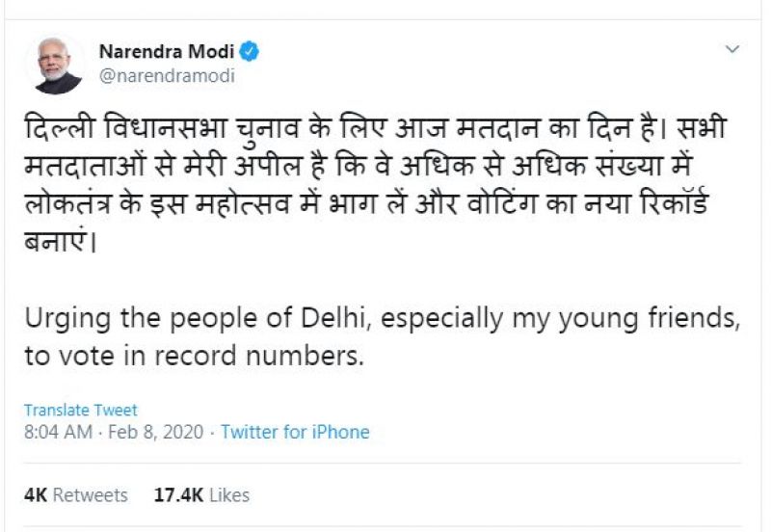Click the text 'to vote in record numbers.'

point(195,355)
